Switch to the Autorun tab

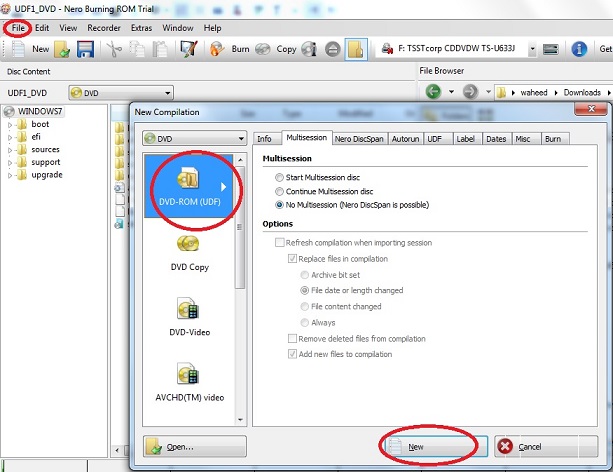click(405, 139)
